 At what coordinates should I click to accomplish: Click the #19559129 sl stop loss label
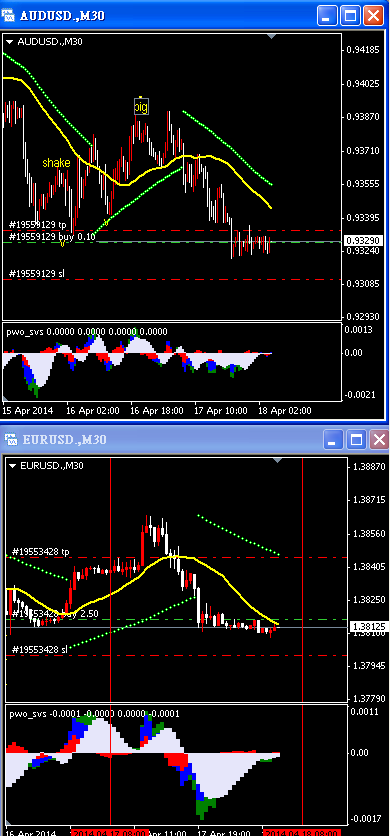click(37, 274)
